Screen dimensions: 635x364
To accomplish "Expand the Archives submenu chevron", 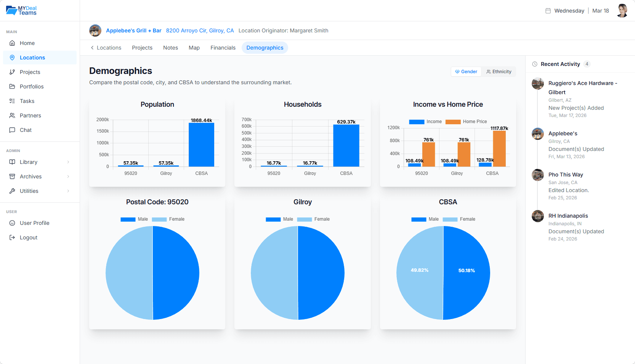I will pos(68,176).
